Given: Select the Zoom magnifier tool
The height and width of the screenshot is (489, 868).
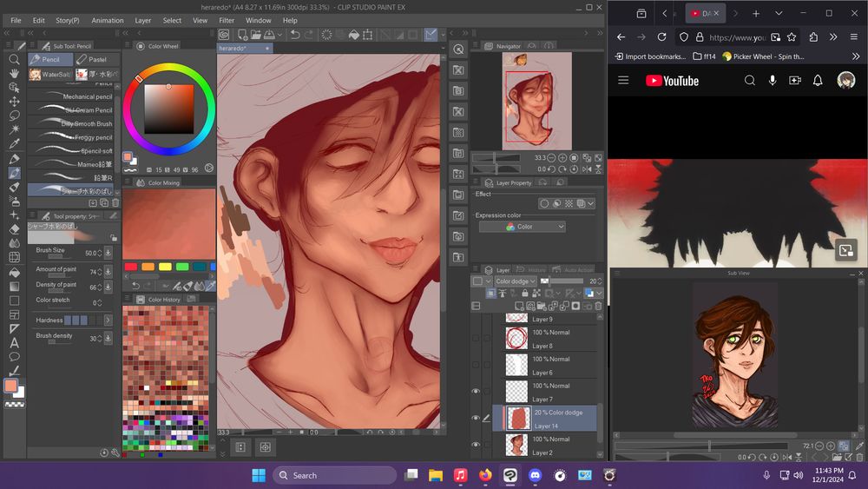Looking at the screenshot, I should click(x=15, y=59).
